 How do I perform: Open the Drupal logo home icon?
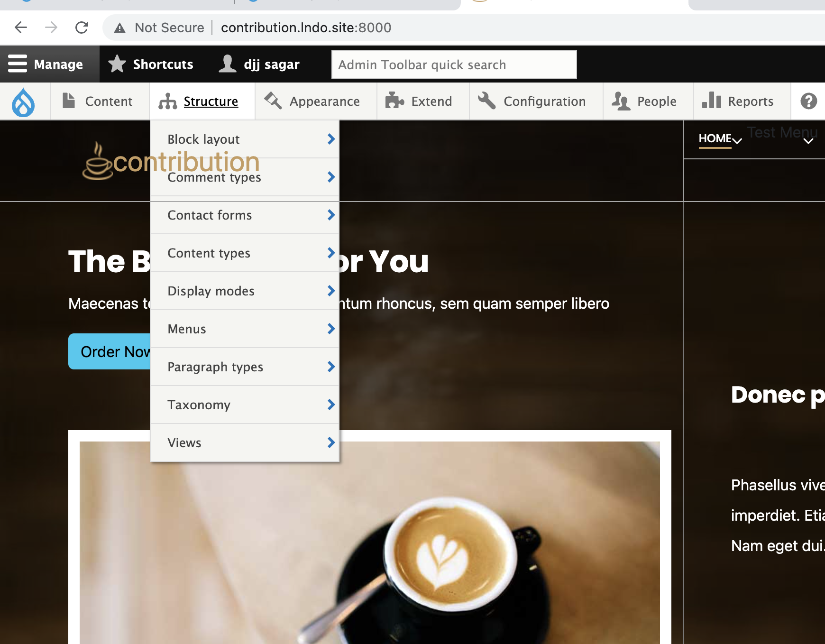(x=22, y=101)
